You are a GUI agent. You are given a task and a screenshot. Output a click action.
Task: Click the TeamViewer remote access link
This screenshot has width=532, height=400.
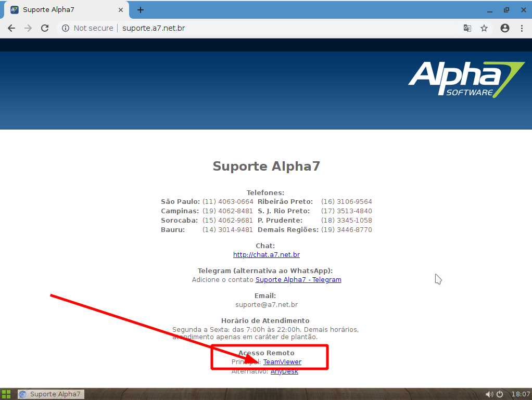click(x=282, y=362)
